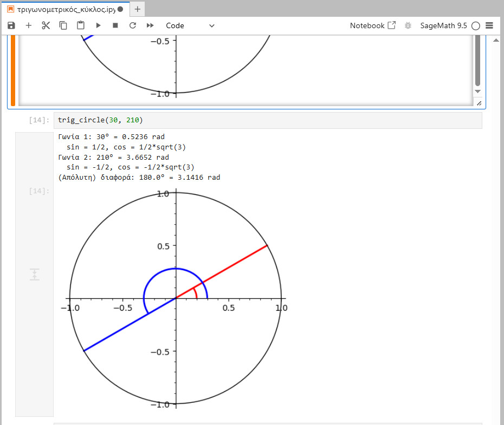The width and height of the screenshot is (504, 425).
Task: Restart kernel and run all cells
Action: click(150, 25)
